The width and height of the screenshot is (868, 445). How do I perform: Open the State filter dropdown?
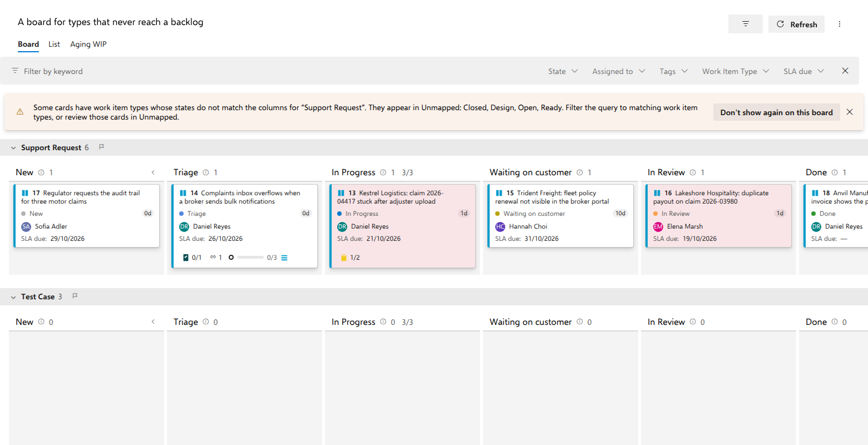coord(563,71)
